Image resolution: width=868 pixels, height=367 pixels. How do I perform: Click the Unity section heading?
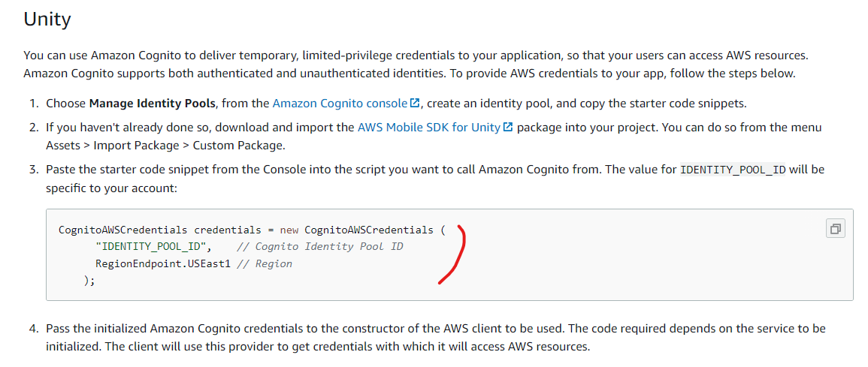point(47,19)
